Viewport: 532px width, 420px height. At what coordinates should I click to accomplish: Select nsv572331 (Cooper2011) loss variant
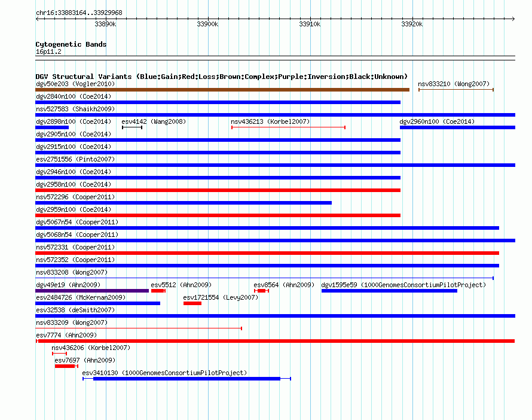click(x=267, y=253)
